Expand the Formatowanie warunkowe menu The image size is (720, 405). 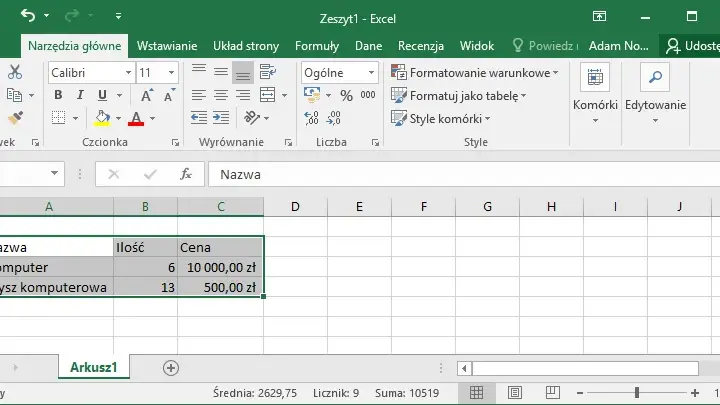[475, 73]
